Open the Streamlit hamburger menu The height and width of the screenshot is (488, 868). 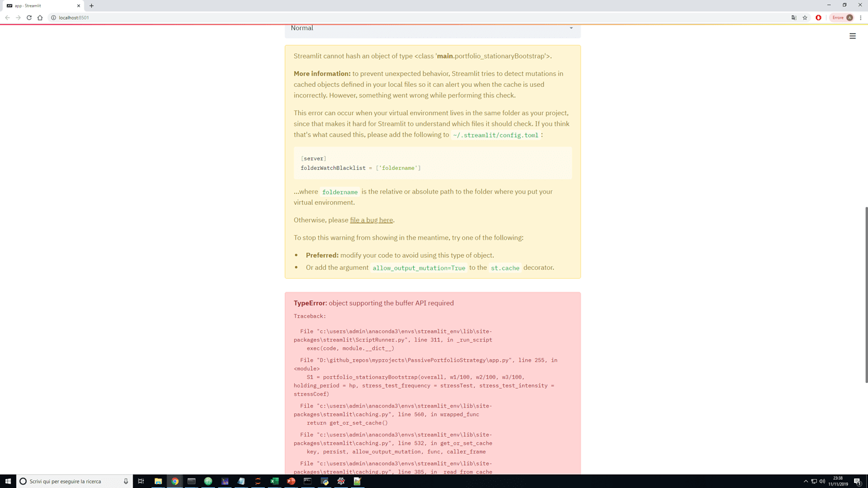click(x=853, y=36)
